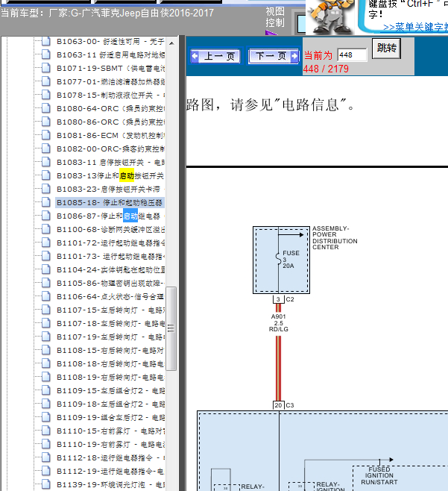The width and height of the screenshot is (448, 491).
Task: Select highlighted item B1085-18 停止和起动稳压器
Action: pyautogui.click(x=110, y=203)
